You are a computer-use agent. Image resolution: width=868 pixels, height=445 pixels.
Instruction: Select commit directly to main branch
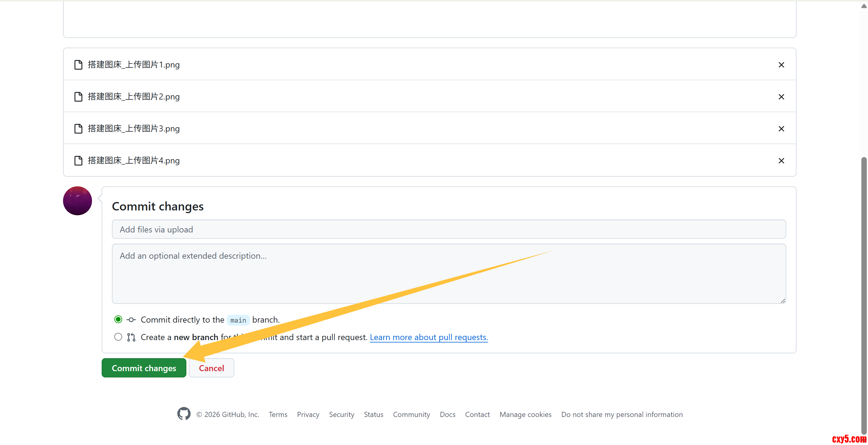click(118, 319)
